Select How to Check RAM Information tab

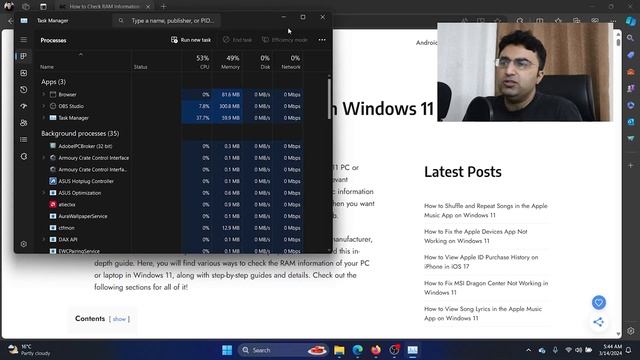(104, 7)
